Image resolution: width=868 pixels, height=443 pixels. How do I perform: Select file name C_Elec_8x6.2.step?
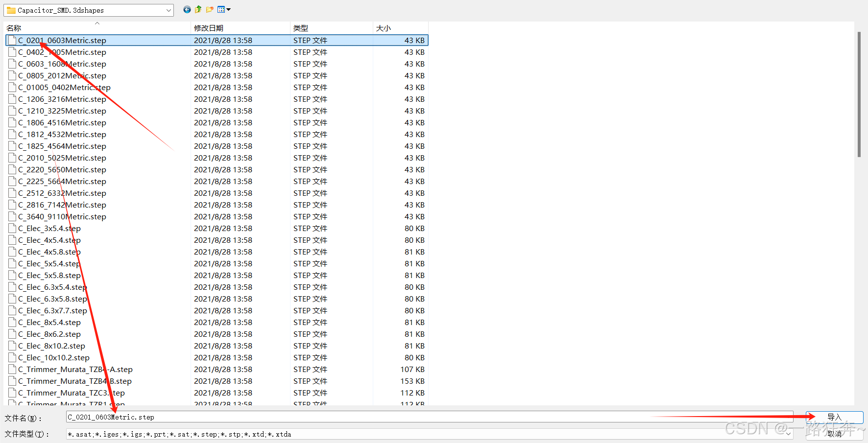point(49,334)
